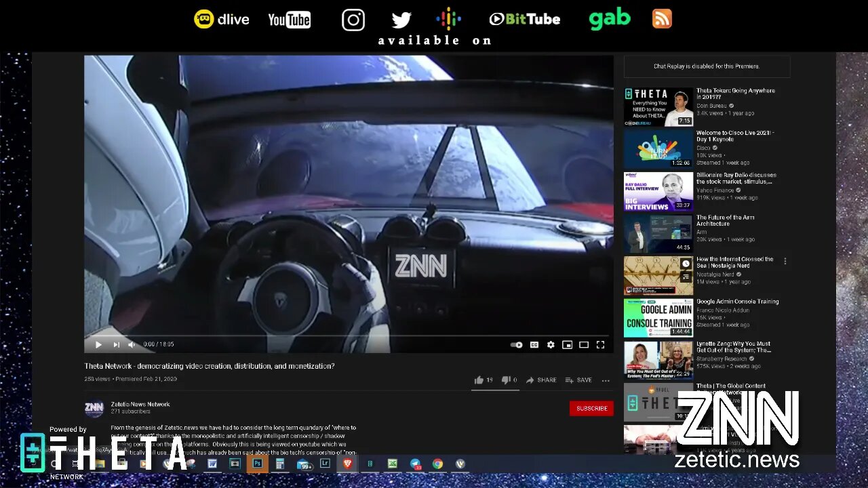
Task: Open Cisco Live keynote thumbnail
Action: click(658, 148)
